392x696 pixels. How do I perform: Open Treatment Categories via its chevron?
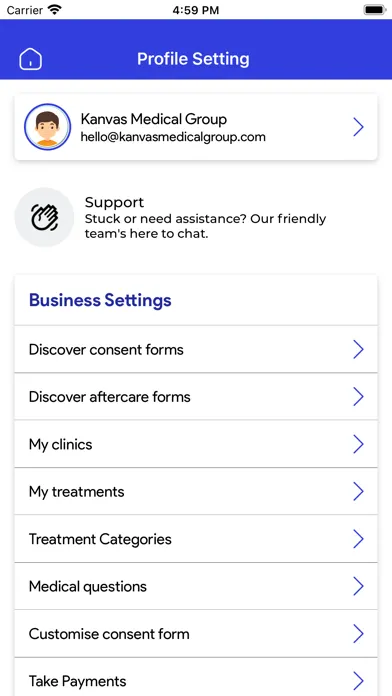coord(358,539)
